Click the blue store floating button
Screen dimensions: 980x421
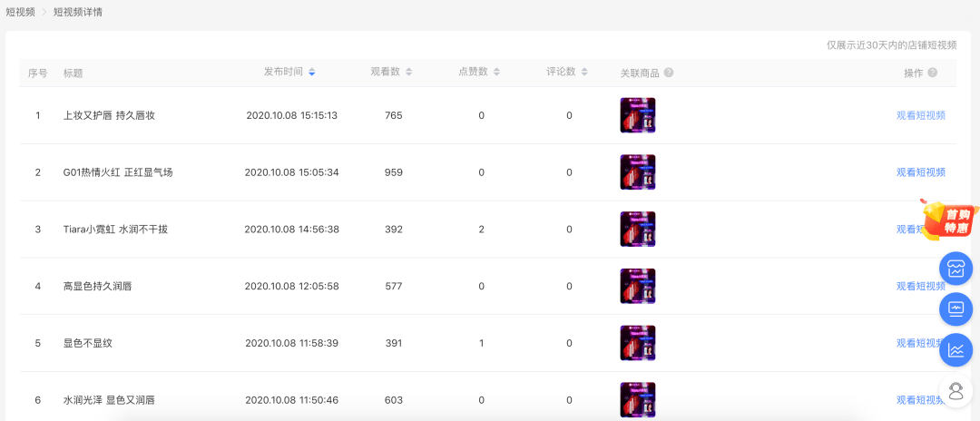point(956,269)
